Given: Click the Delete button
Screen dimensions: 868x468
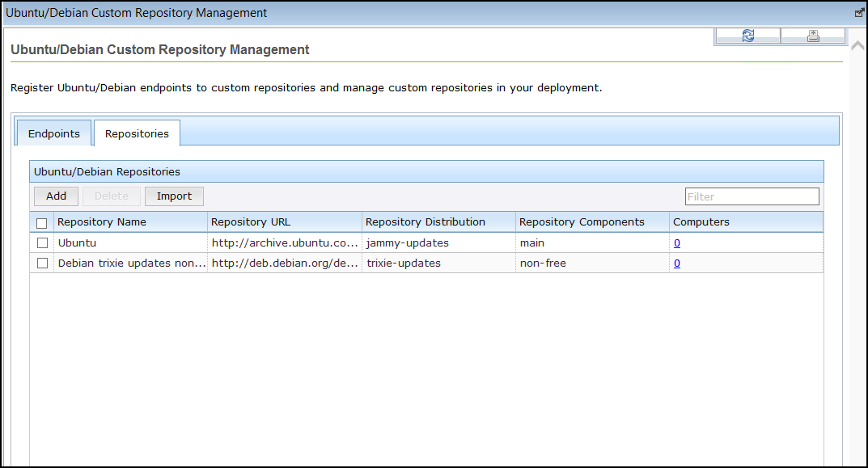Looking at the screenshot, I should point(112,196).
